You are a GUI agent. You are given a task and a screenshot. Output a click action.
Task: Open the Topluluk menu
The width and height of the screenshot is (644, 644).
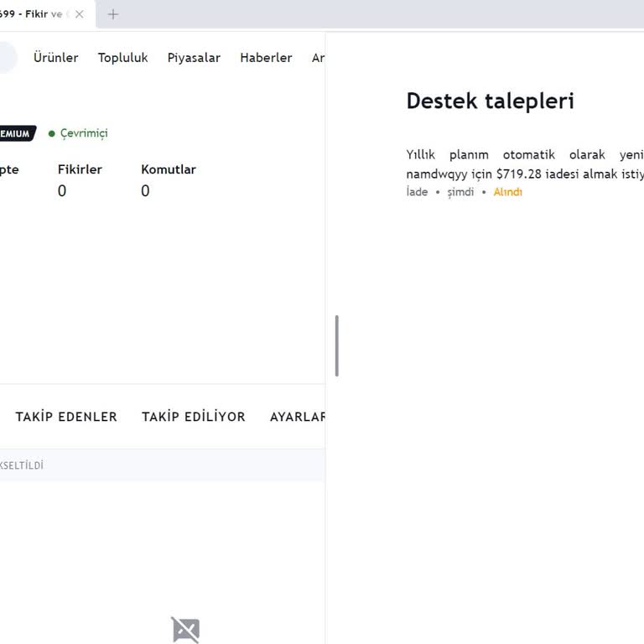click(x=122, y=58)
